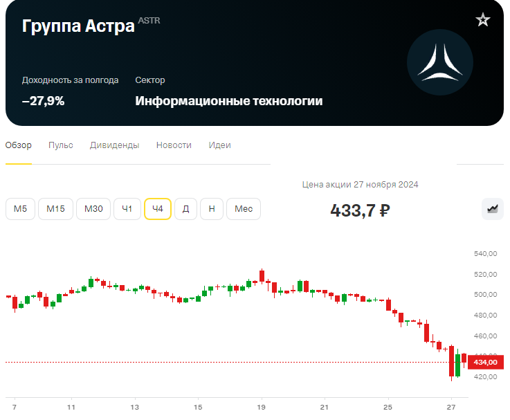Click date 13 on the time axis
The width and height of the screenshot is (510, 420).
click(x=135, y=407)
